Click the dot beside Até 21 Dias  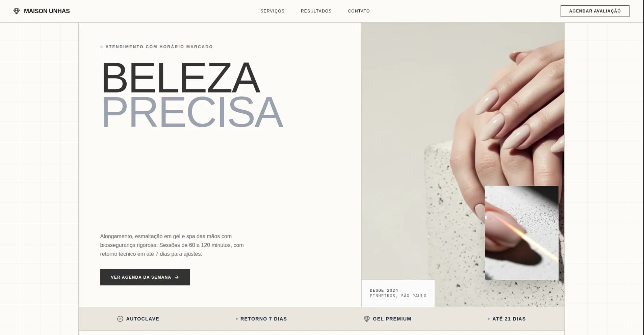489,319
